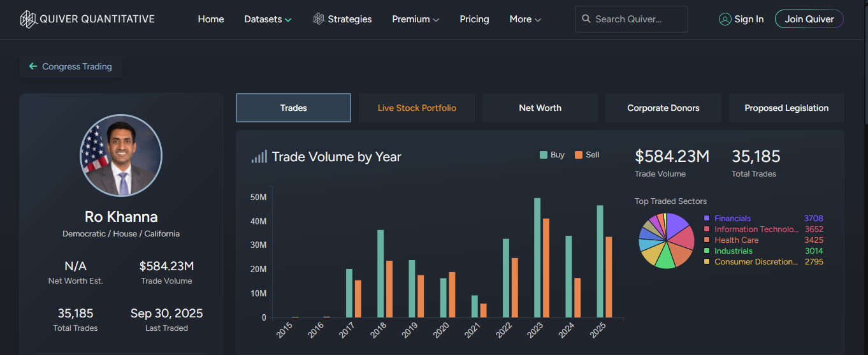This screenshot has height=355, width=868.
Task: Expand the Datasets dropdown menu
Action: click(x=268, y=19)
